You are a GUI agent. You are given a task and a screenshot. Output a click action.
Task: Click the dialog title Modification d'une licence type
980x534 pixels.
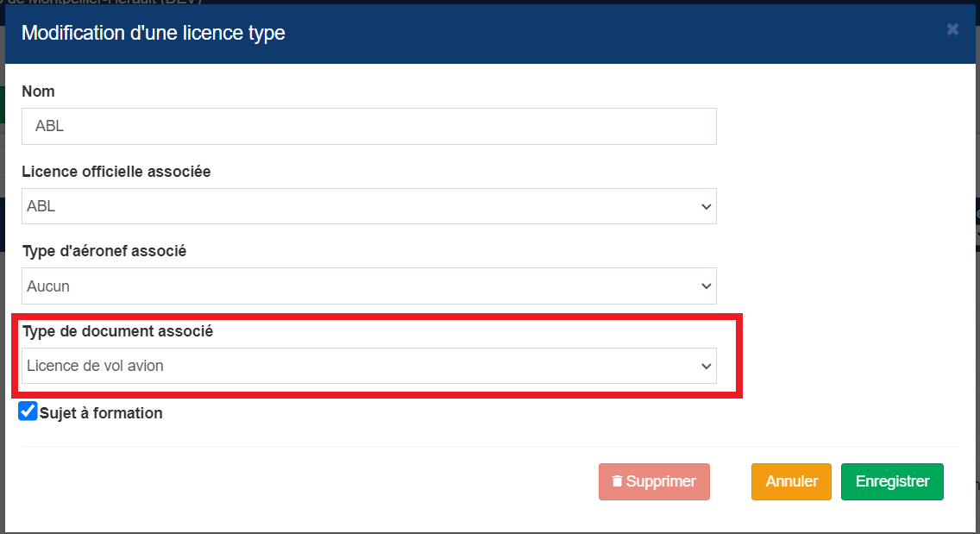coord(154,33)
